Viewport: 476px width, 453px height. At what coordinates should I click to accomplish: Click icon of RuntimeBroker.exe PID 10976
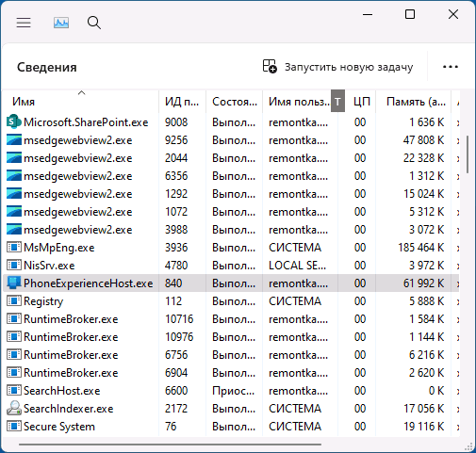point(14,337)
